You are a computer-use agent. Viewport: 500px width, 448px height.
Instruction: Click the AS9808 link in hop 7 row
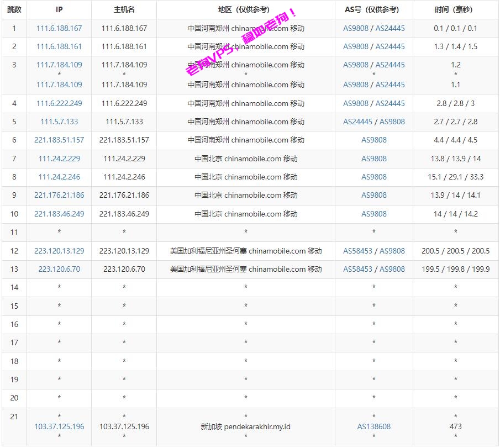pyautogui.click(x=374, y=159)
